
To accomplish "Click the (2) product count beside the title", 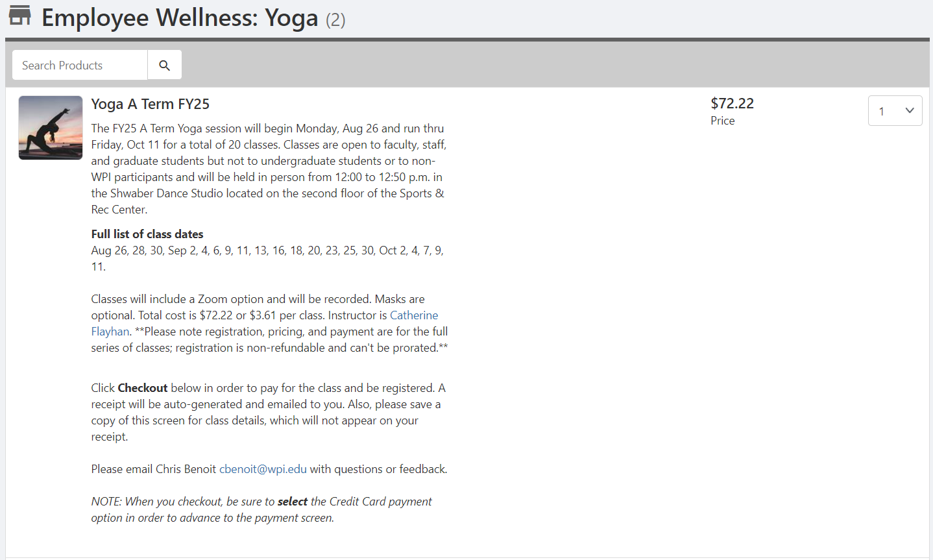I will click(335, 20).
